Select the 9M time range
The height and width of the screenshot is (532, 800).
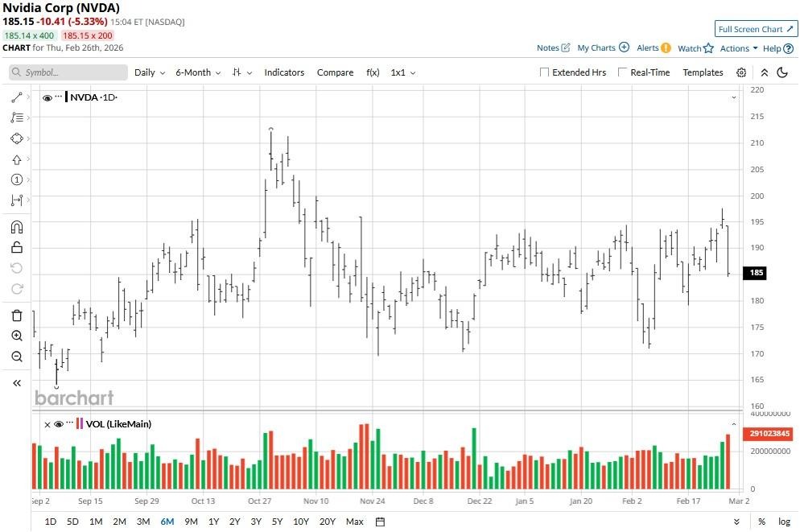point(191,522)
